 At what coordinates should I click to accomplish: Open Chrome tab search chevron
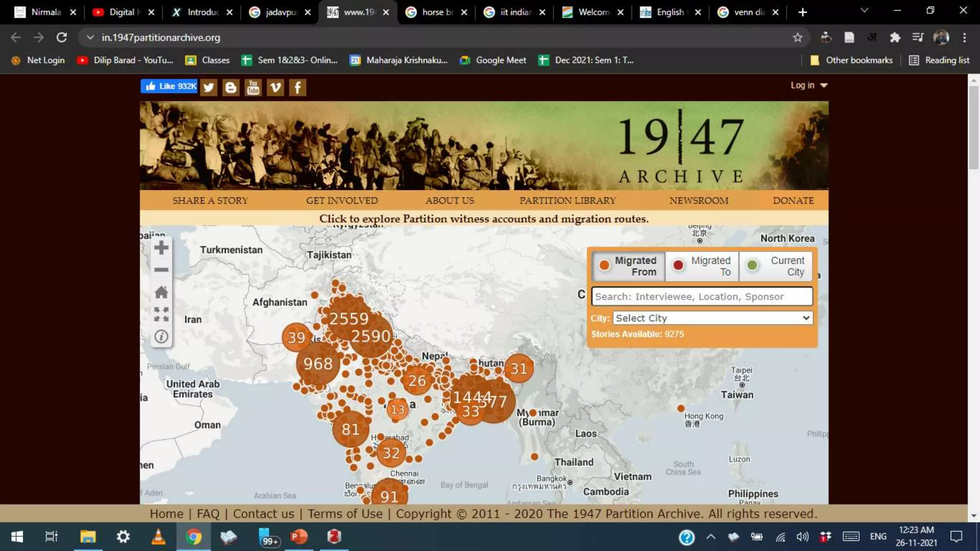pos(864,11)
